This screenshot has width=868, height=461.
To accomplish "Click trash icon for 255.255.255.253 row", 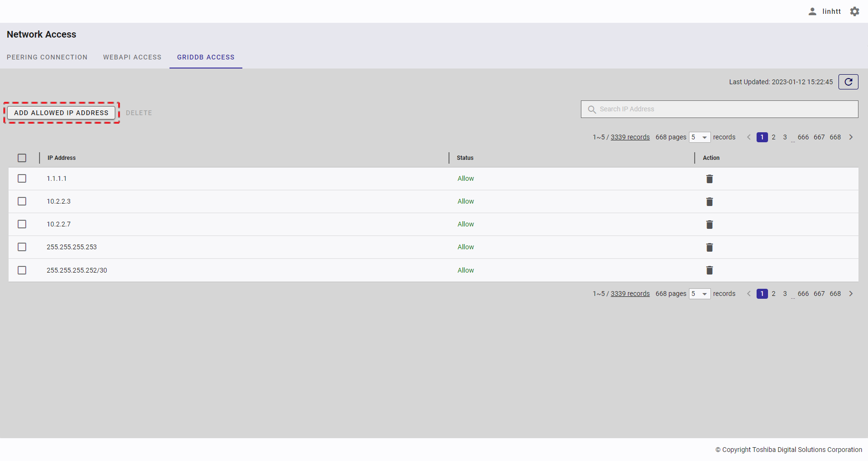I will click(709, 247).
